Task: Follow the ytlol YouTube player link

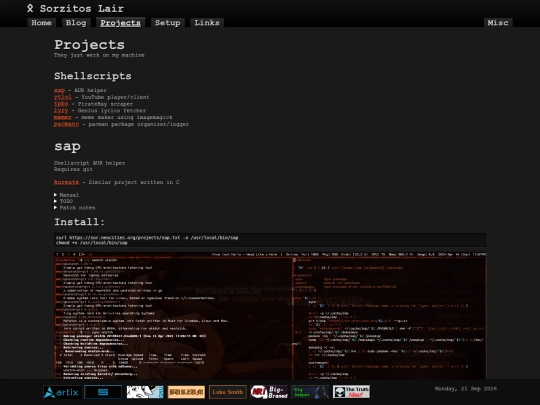Action: 63,97
